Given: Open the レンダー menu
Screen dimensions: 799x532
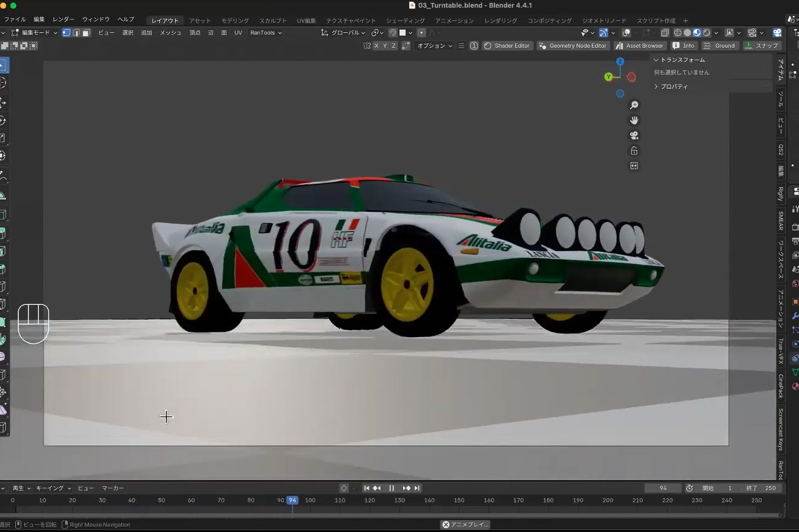Looking at the screenshot, I should (64, 19).
